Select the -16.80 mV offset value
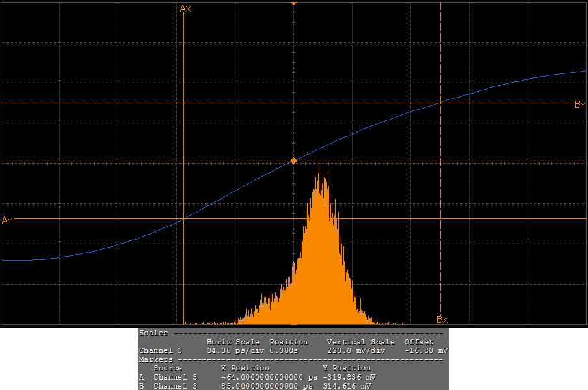The image size is (588, 390). 425,350
